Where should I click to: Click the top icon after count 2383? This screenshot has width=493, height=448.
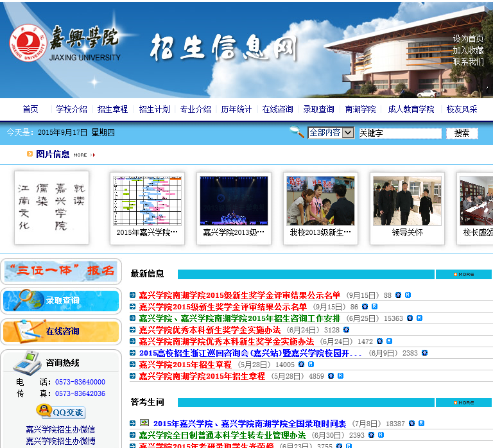(424, 353)
